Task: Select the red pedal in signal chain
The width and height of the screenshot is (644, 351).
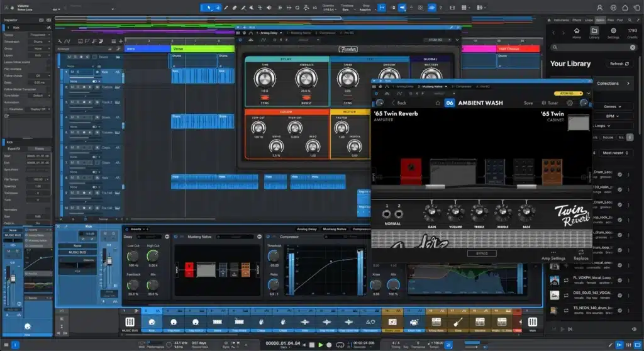Action: (x=411, y=170)
